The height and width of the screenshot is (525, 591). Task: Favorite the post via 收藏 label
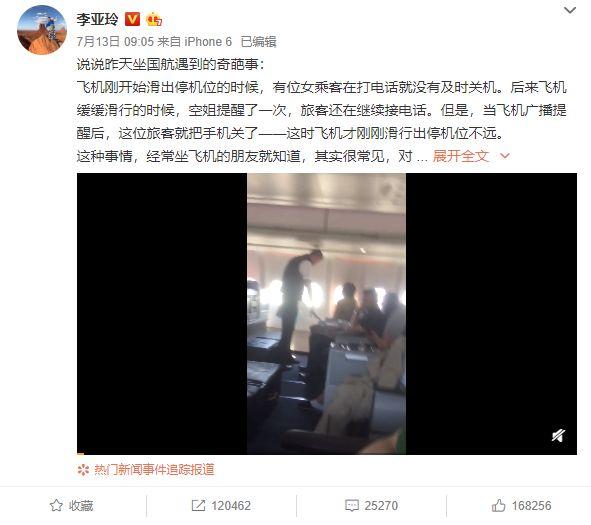(x=81, y=505)
